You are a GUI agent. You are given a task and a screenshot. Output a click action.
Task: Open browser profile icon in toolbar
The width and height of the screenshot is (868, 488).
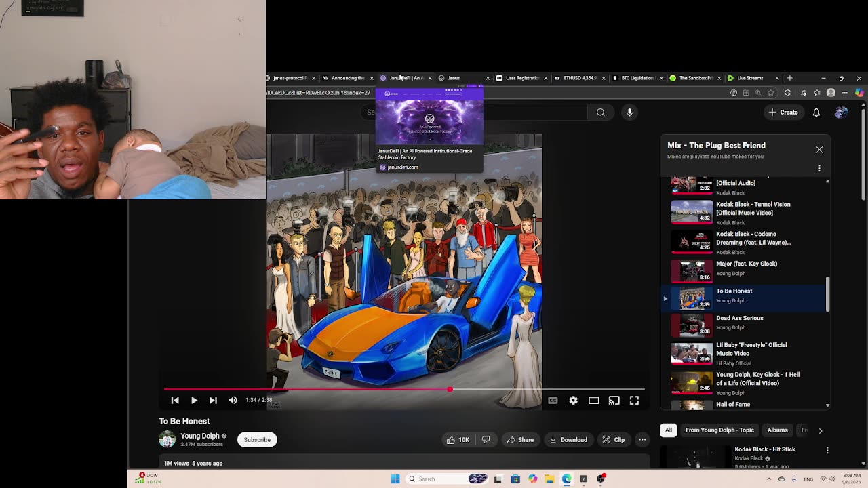pos(831,93)
